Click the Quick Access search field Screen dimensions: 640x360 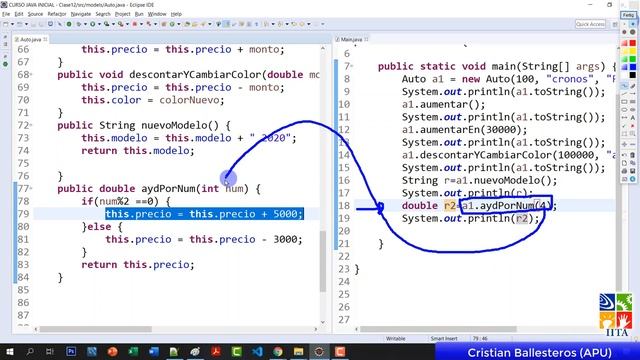(590, 24)
